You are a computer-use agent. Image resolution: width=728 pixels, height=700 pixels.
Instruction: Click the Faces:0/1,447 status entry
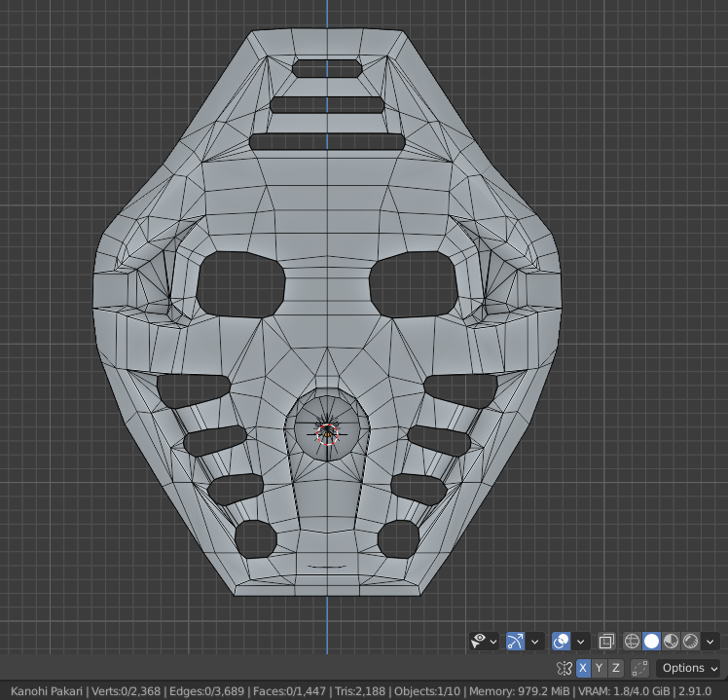(289, 691)
